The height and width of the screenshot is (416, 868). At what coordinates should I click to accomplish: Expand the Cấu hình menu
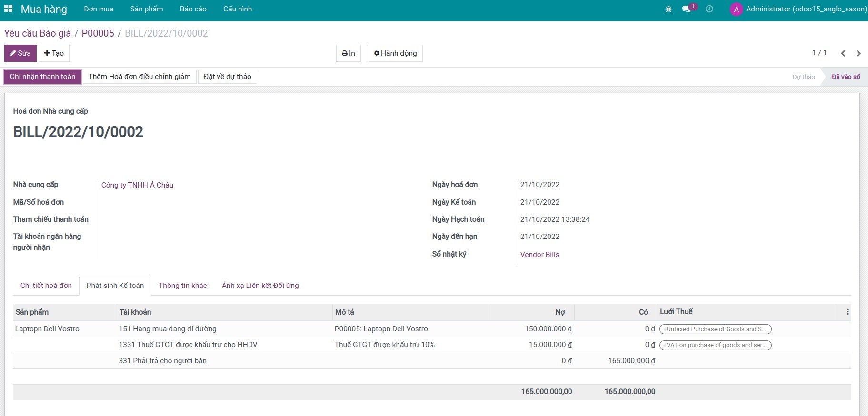pos(238,9)
